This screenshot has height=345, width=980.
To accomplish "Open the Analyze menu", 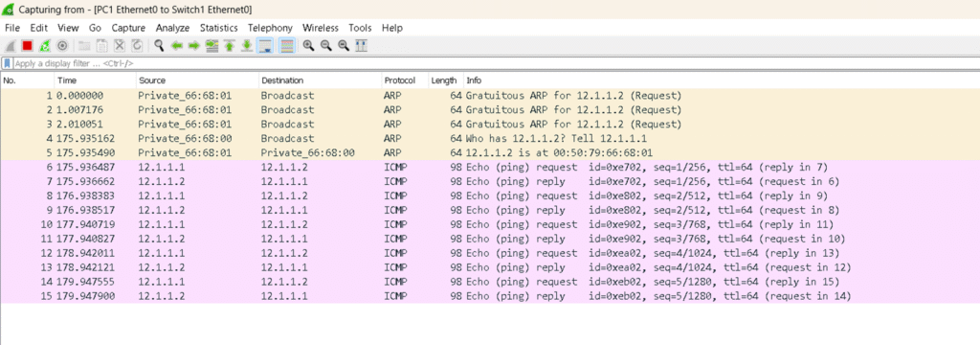I will [172, 28].
